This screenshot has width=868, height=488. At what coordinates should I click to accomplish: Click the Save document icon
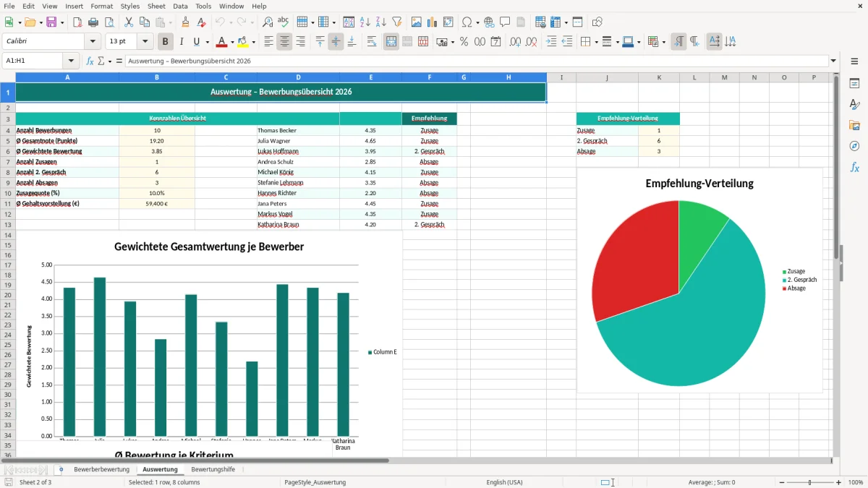(x=51, y=22)
